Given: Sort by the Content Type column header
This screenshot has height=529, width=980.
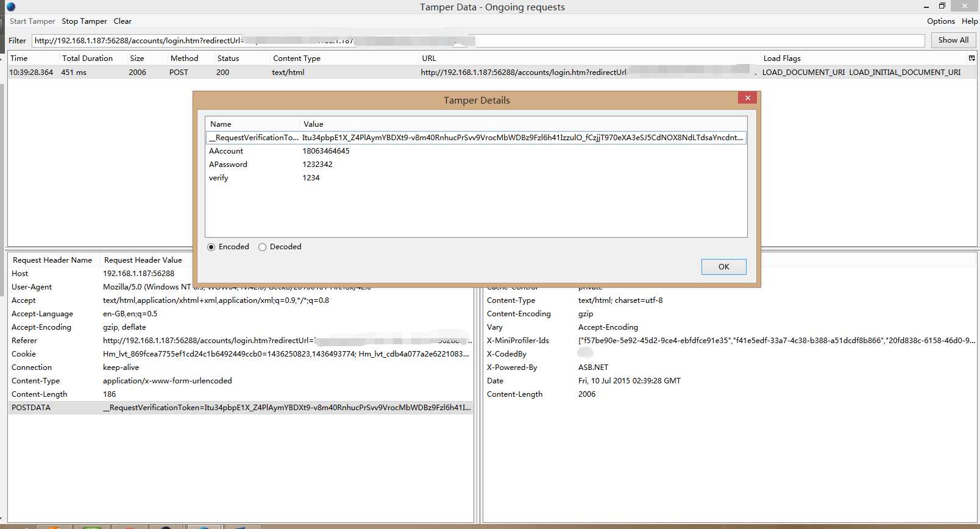Looking at the screenshot, I should 344,59.
